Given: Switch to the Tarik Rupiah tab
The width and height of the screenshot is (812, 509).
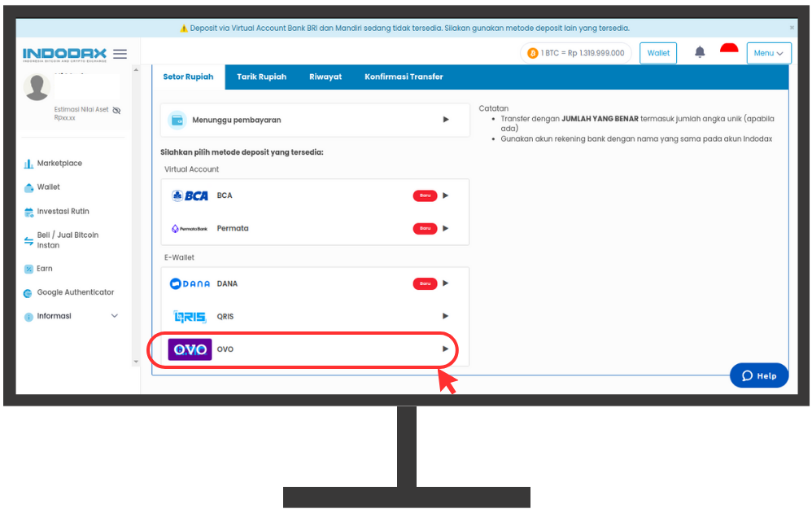Looking at the screenshot, I should 261,77.
